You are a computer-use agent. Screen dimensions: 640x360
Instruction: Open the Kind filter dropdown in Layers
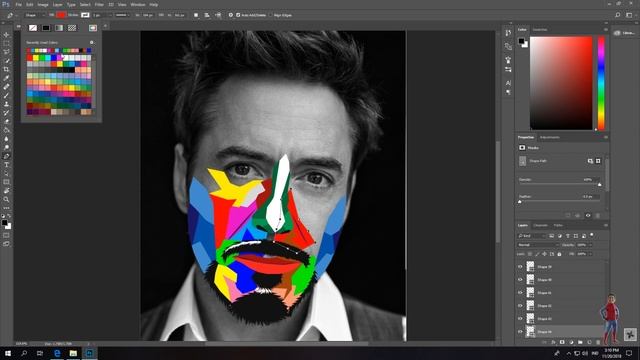click(531, 236)
